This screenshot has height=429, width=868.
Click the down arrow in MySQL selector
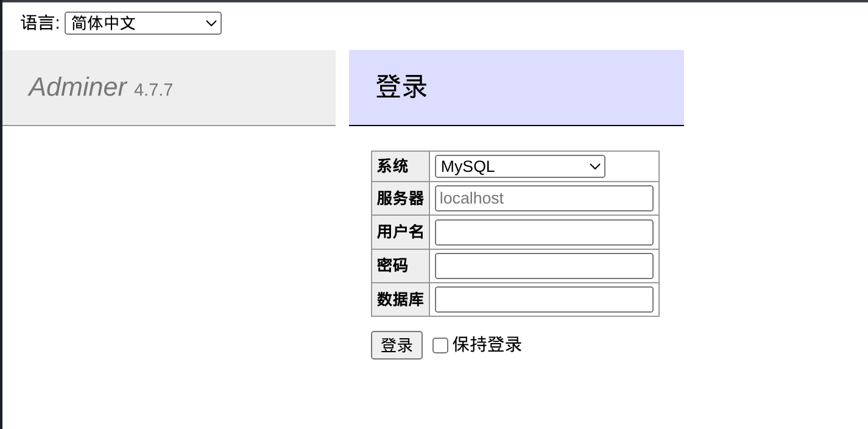point(595,166)
